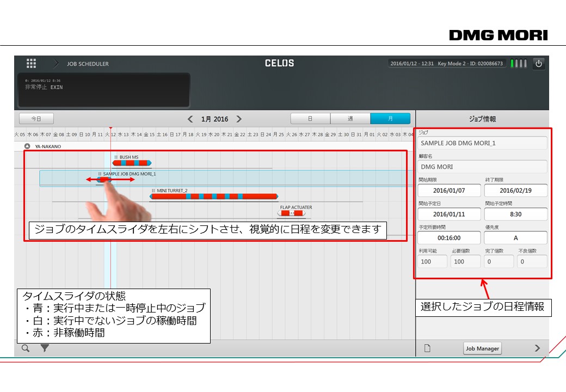This screenshot has width=566, height=392.
Task: Click the power button icon
Action: pos(539,64)
